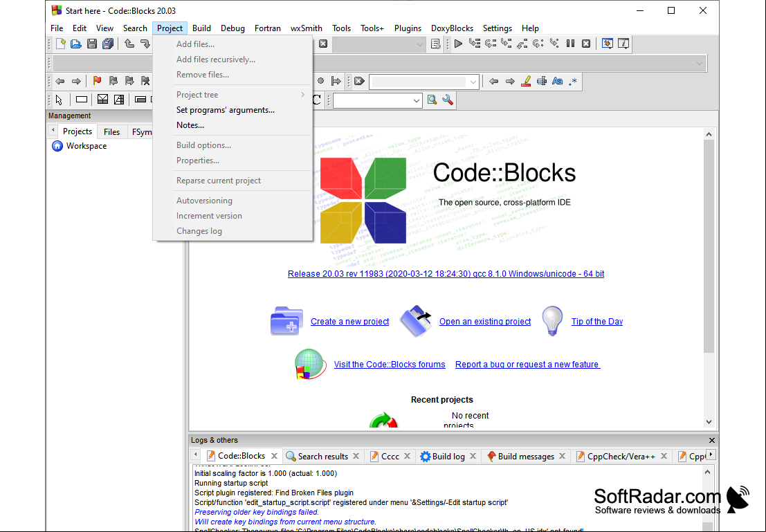Click the Redo arrow icon
The image size is (766, 532).
(x=145, y=44)
